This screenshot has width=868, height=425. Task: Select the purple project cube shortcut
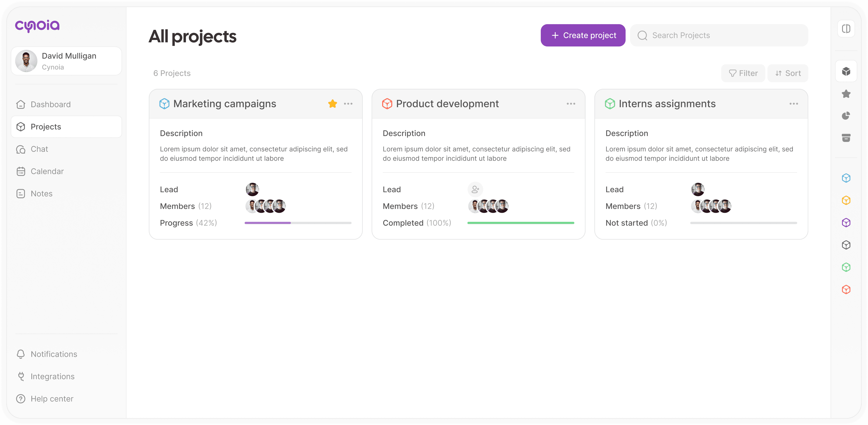846,223
